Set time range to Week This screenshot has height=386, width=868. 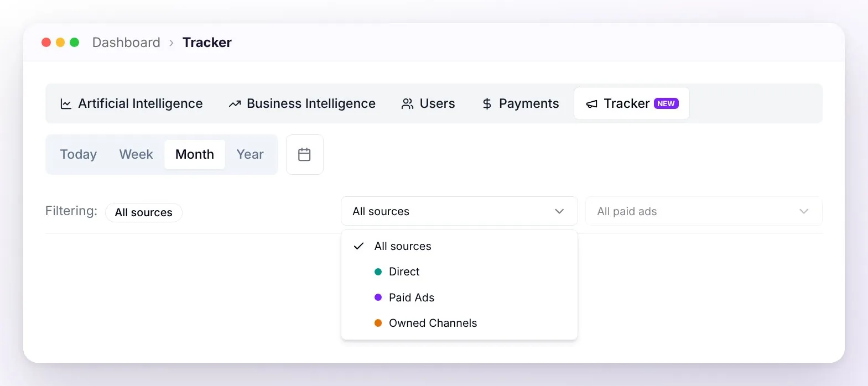click(x=136, y=154)
